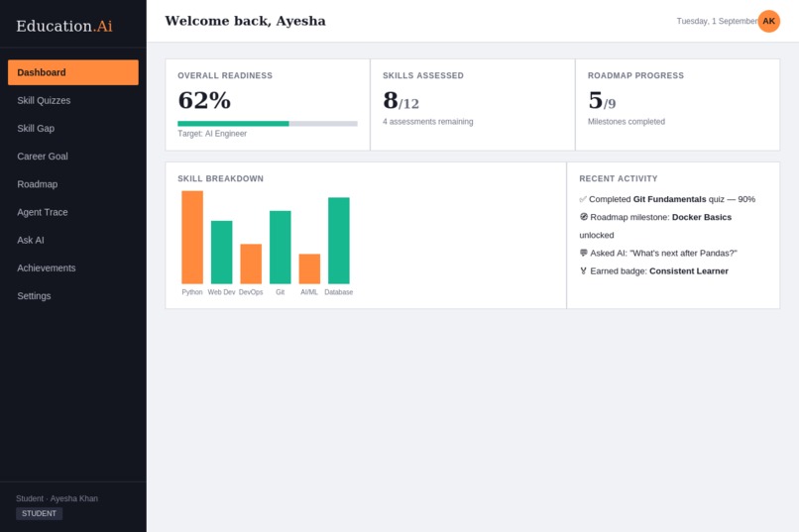
Task: Click 'Target: AI Engineer' text
Action: coord(212,134)
